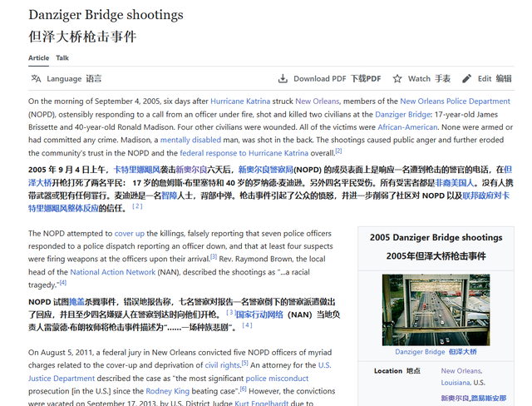The height and width of the screenshot is (406, 532).
Task: Click the Language translate icon
Action: click(x=36, y=78)
